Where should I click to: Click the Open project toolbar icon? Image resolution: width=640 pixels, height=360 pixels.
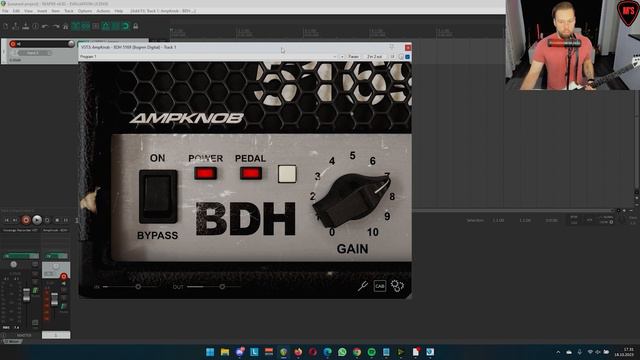coord(16,26)
